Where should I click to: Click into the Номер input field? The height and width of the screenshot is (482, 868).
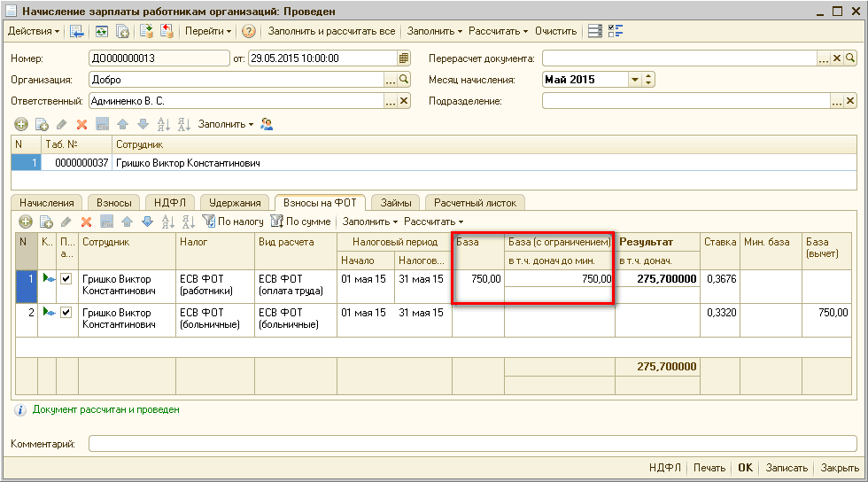pyautogui.click(x=159, y=58)
